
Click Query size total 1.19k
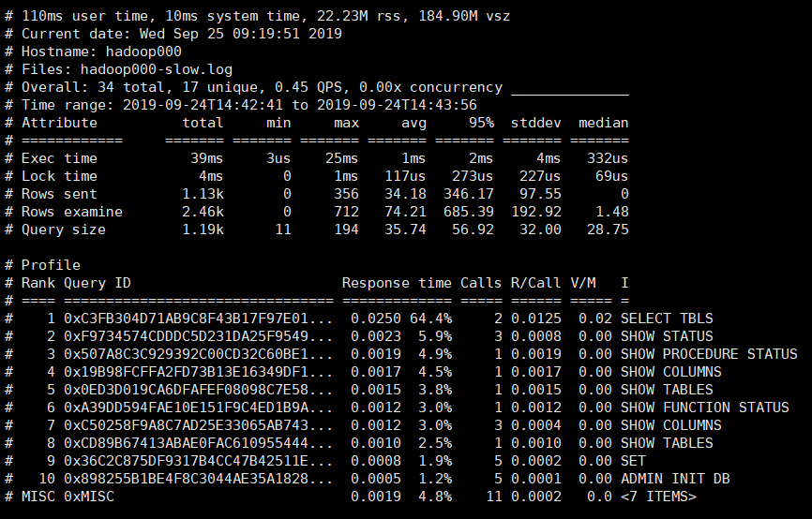point(203,230)
